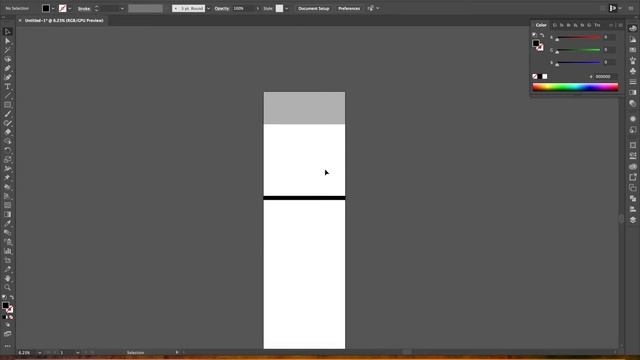This screenshot has height=360, width=640.
Task: Select the Puppet Warp pin tool
Action: pyautogui.click(x=7, y=178)
